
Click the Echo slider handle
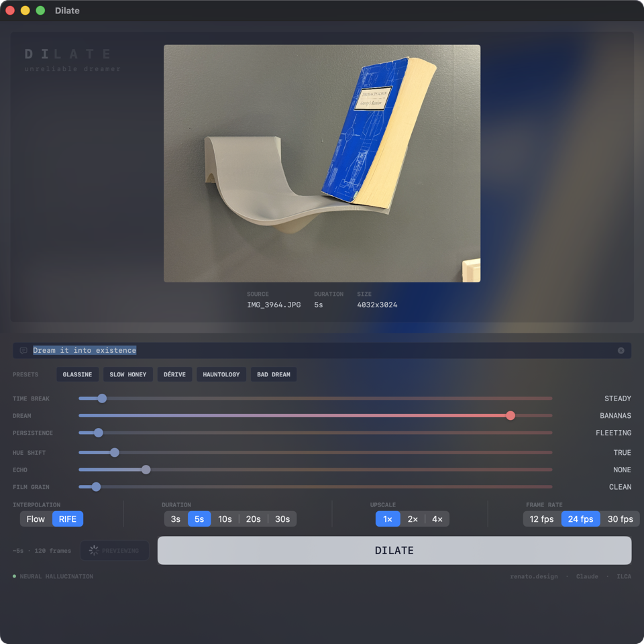click(x=146, y=470)
